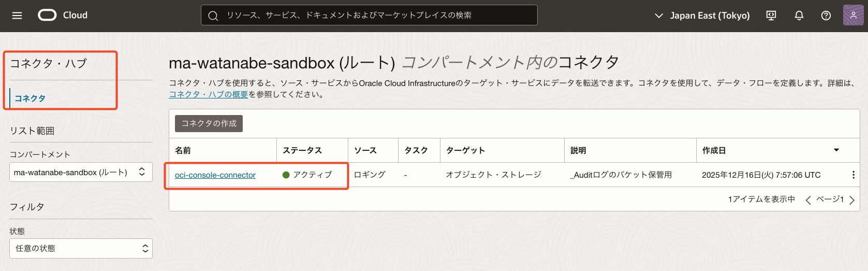Image resolution: width=868 pixels, height=271 pixels.
Task: Click the 名前 column header
Action: click(183, 150)
